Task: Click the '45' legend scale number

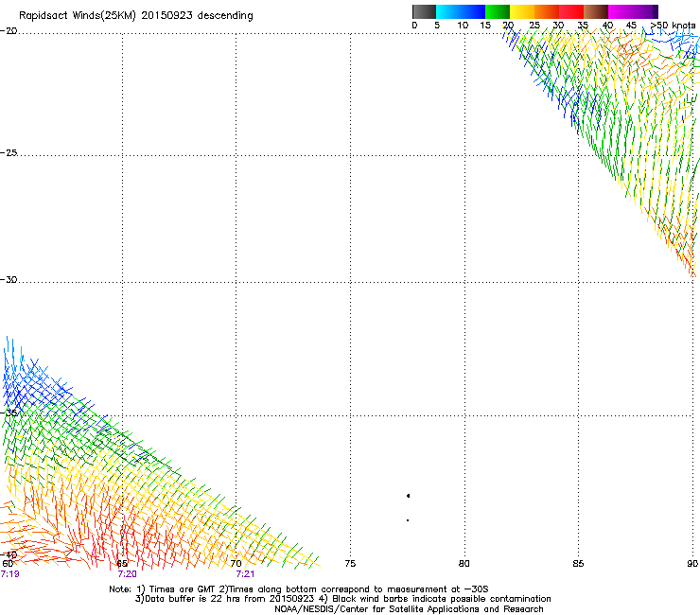Action: tap(631, 26)
